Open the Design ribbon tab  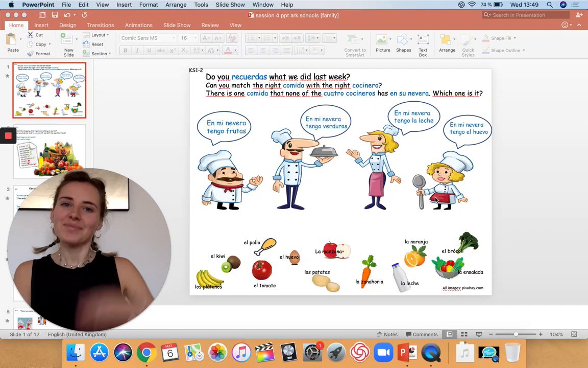tap(67, 25)
